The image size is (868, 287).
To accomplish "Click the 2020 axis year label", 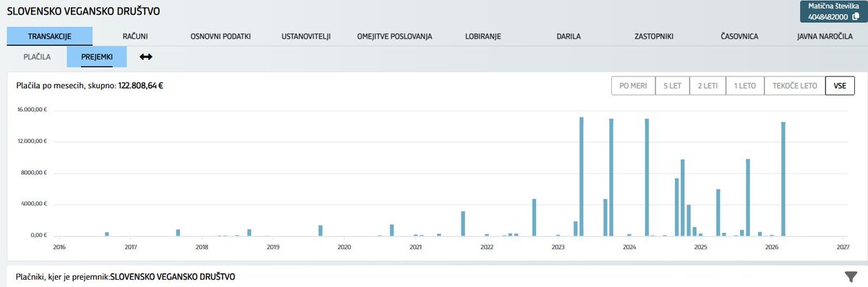I will pos(344,247).
